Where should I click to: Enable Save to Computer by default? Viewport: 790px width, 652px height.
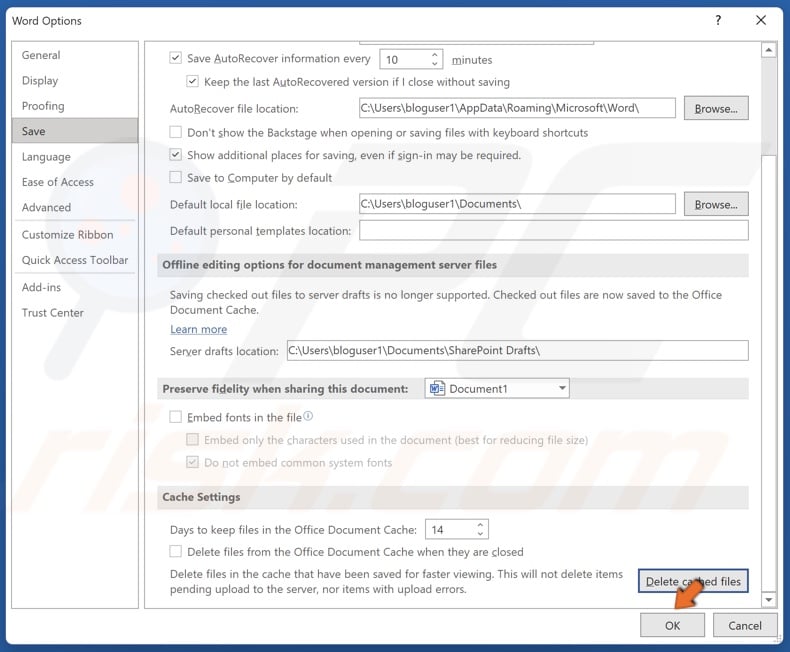175,177
